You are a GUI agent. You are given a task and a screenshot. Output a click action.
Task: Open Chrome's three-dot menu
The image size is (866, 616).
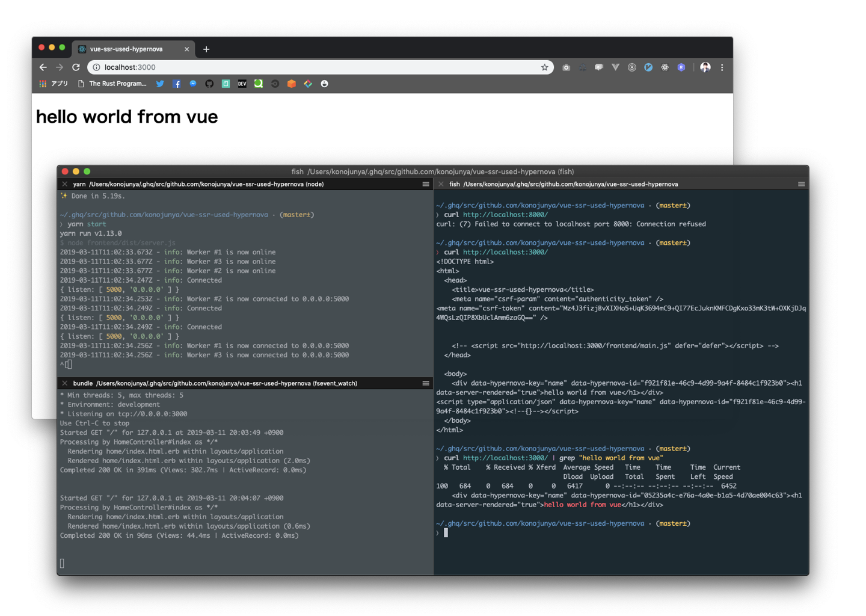tap(722, 67)
